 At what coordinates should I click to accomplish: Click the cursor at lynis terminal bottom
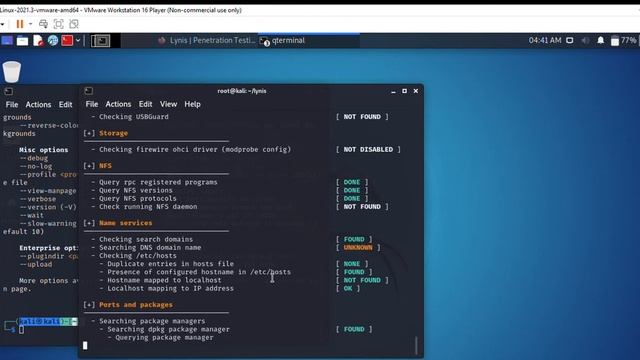85,345
